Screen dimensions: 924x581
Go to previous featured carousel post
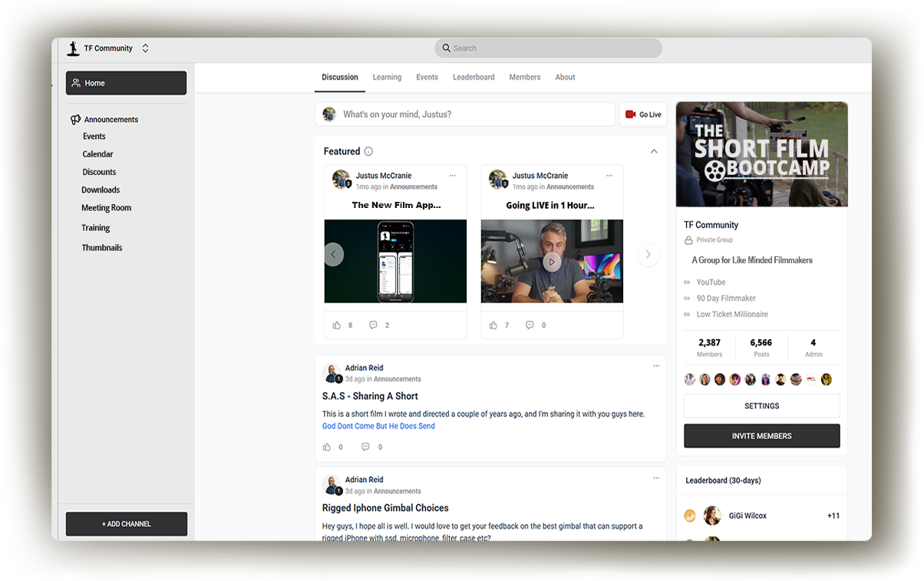(x=333, y=254)
